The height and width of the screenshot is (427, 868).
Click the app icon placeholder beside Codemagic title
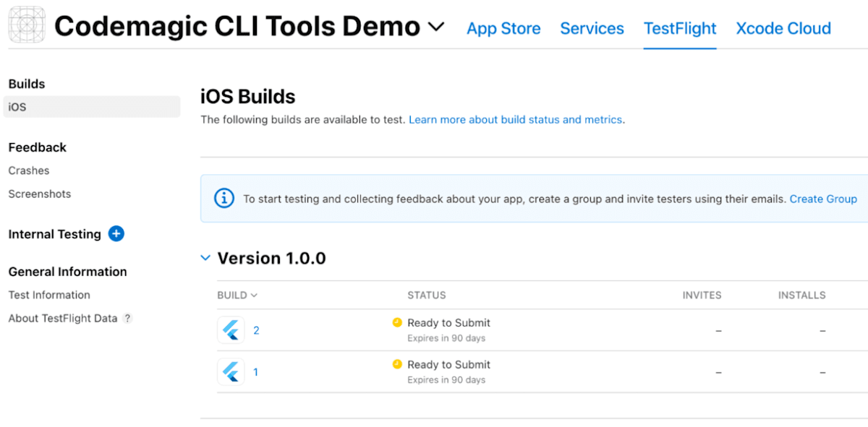click(27, 25)
